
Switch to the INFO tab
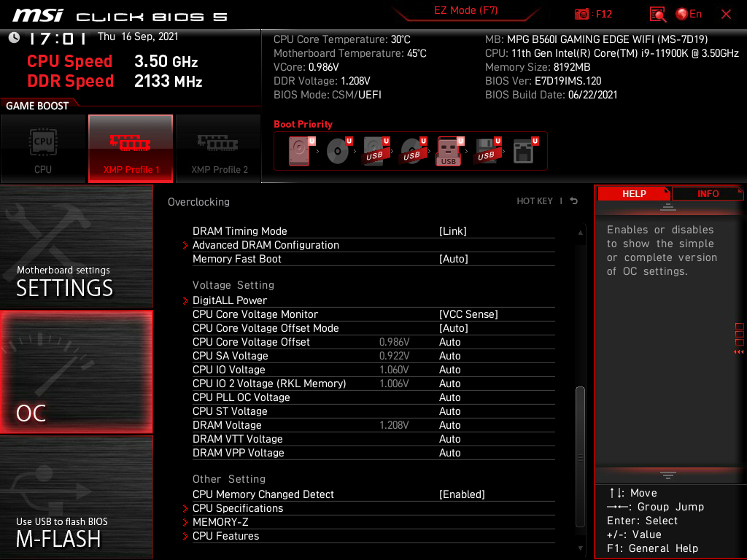click(x=708, y=194)
